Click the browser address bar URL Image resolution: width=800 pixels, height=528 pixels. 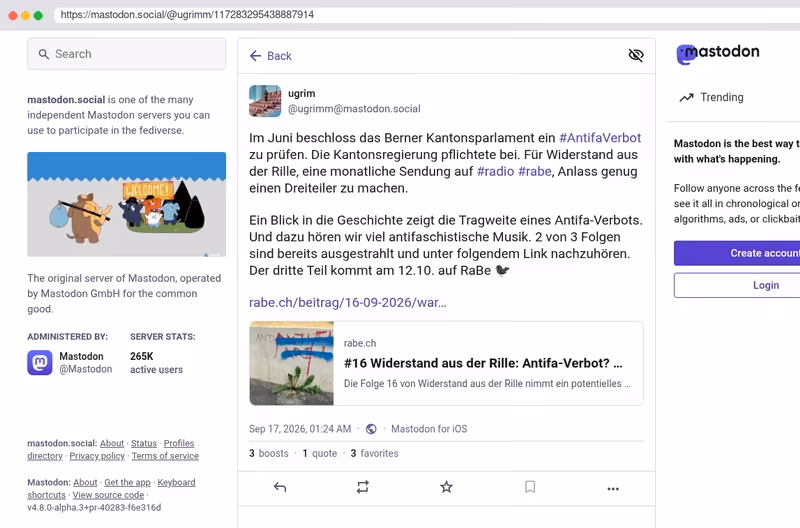click(187, 15)
